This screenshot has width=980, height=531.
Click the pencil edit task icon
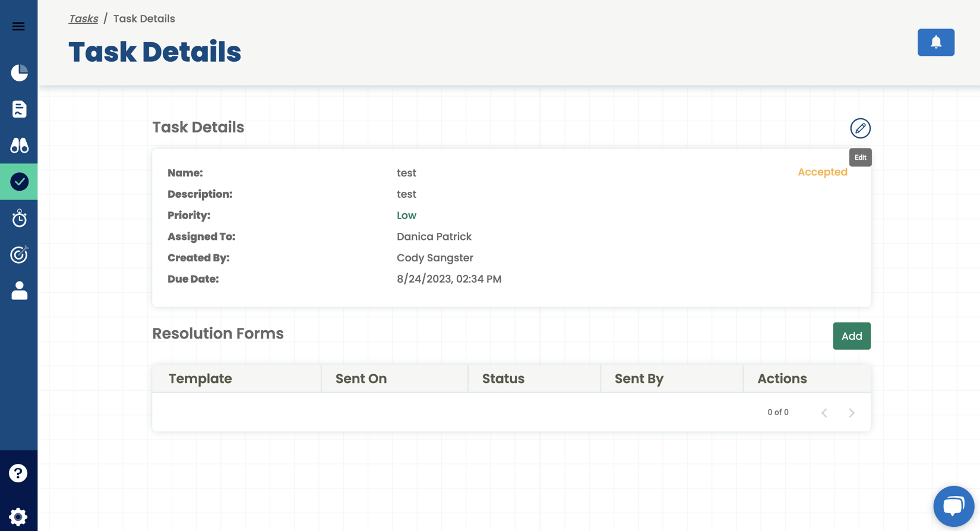[x=860, y=128]
